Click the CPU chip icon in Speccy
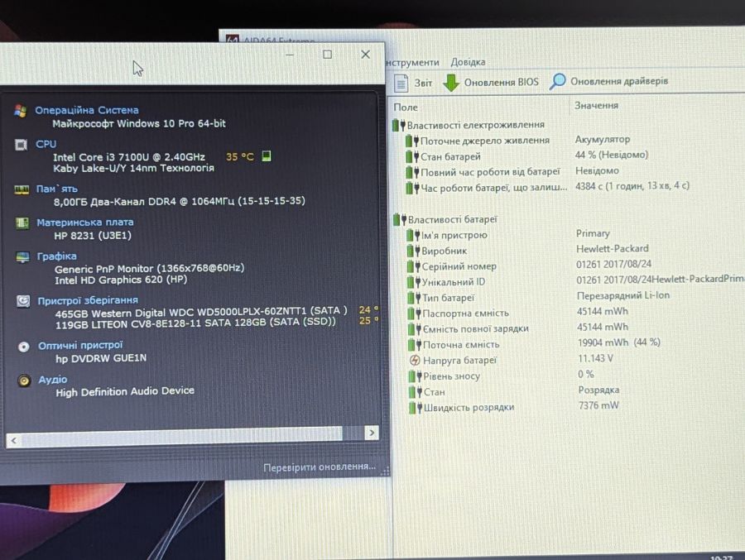The height and width of the screenshot is (560, 745). pyautogui.click(x=21, y=145)
